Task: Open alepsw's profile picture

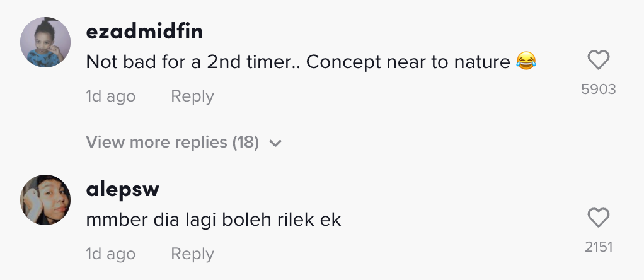Action: 45,200
